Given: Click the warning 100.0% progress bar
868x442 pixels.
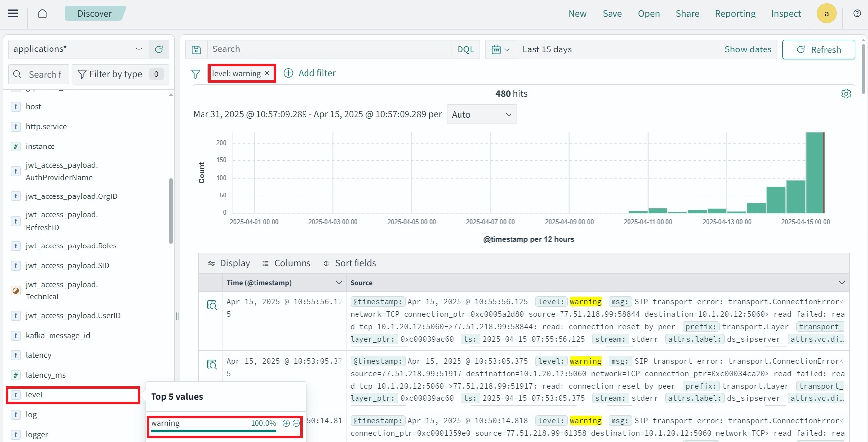Looking at the screenshot, I should coord(213,431).
